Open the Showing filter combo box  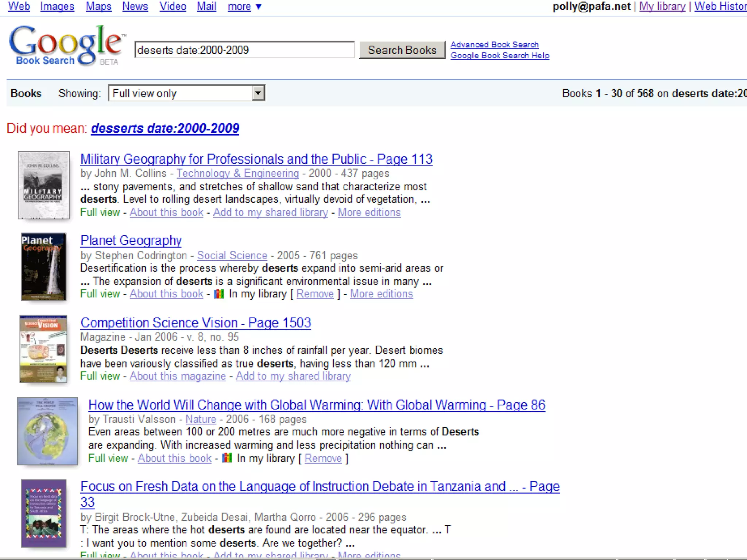181,93
